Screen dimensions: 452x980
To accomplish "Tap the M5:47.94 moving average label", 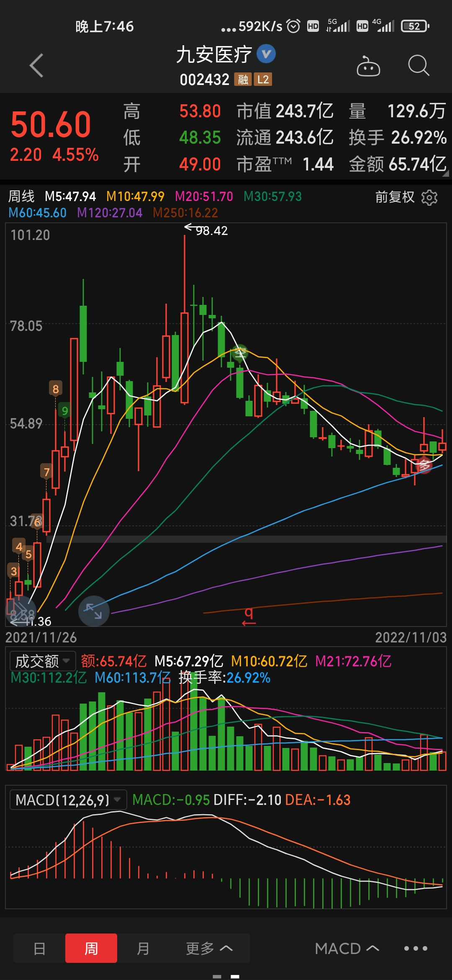I will coord(70,196).
